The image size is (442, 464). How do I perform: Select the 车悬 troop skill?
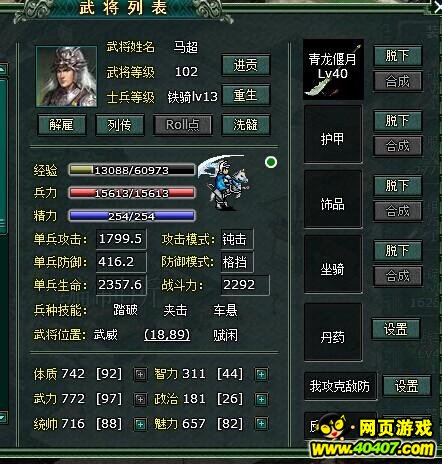click(225, 310)
